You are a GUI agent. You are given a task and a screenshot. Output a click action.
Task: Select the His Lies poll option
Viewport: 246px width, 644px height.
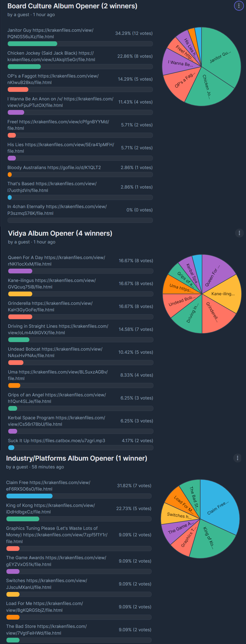point(61,148)
